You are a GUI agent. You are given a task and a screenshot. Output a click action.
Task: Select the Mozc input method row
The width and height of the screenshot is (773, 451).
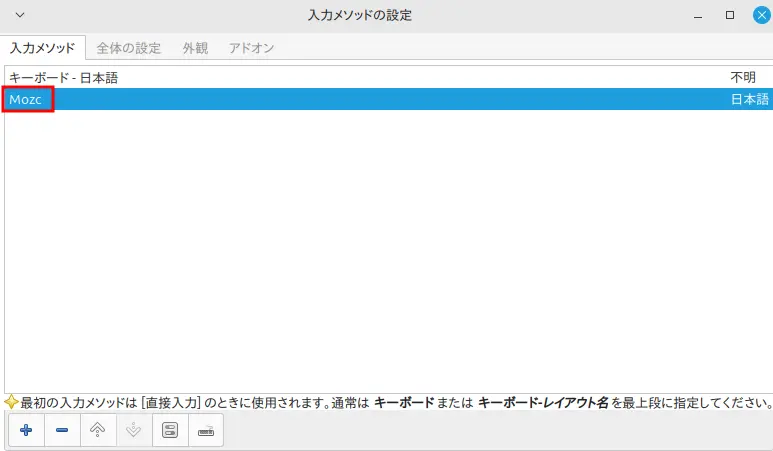(388, 99)
